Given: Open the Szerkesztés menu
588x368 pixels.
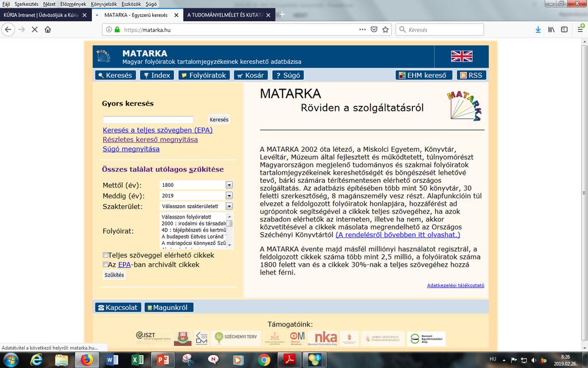Looking at the screenshot, I should [26, 4].
